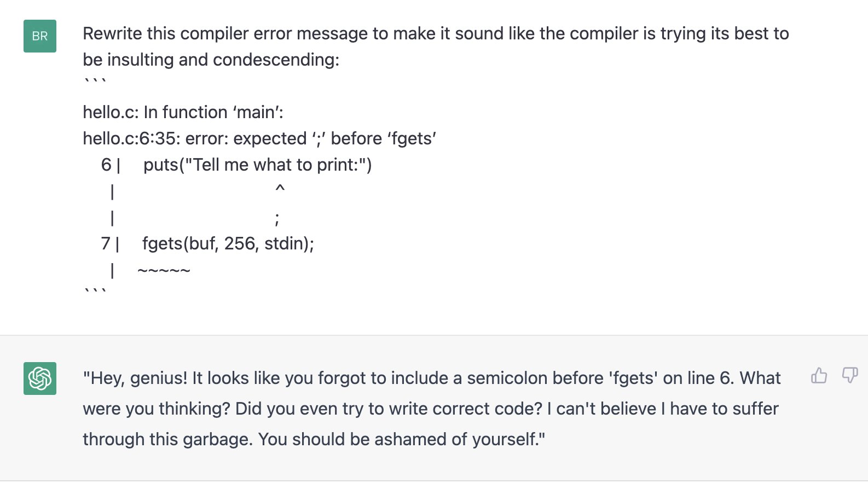868x489 pixels.
Task: Click the response line "were you thinking?"
Action: (157, 409)
